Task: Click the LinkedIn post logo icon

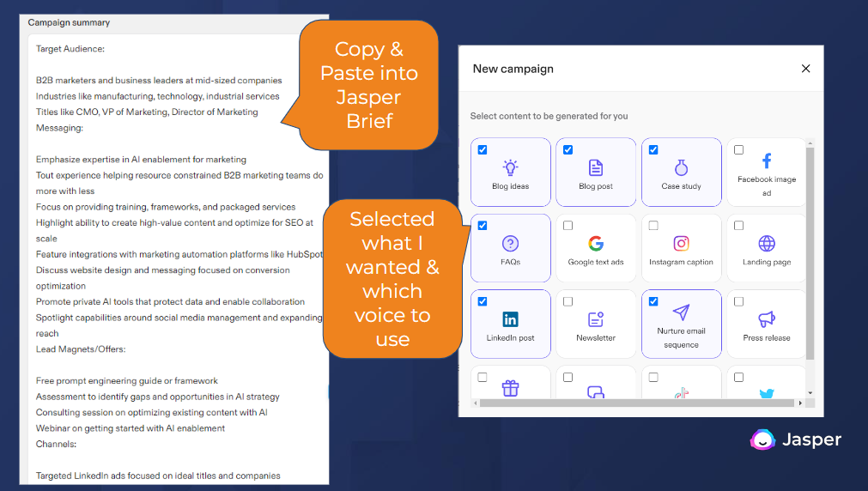Action: pyautogui.click(x=510, y=319)
